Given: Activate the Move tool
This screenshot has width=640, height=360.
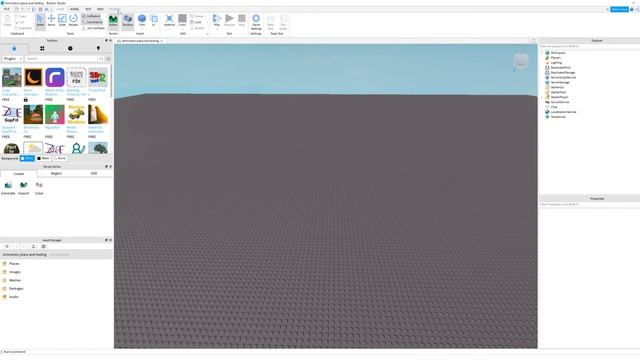Looking at the screenshot, I should [x=51, y=20].
